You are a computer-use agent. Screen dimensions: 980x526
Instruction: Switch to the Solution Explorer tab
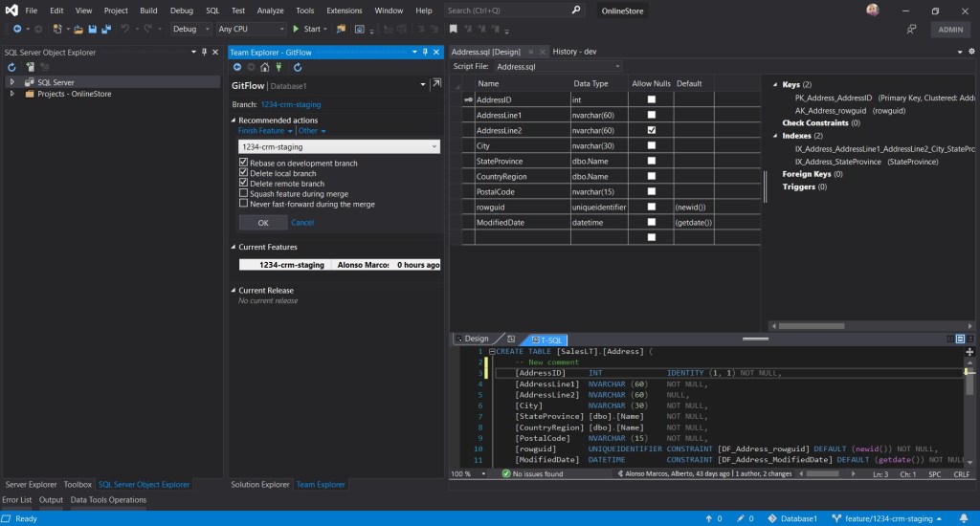point(259,485)
